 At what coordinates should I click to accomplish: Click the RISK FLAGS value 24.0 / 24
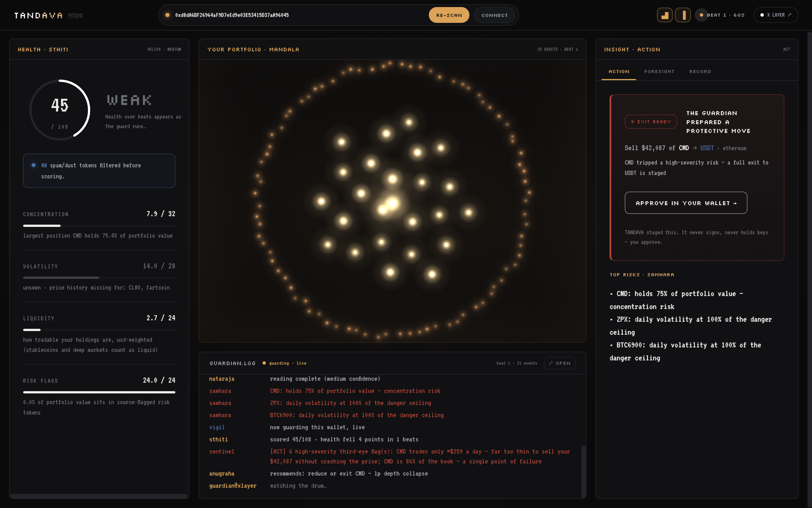[159, 380]
